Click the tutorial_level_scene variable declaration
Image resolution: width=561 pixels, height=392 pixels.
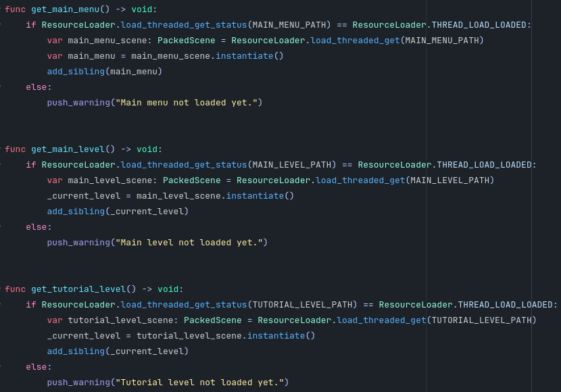pos(120,320)
